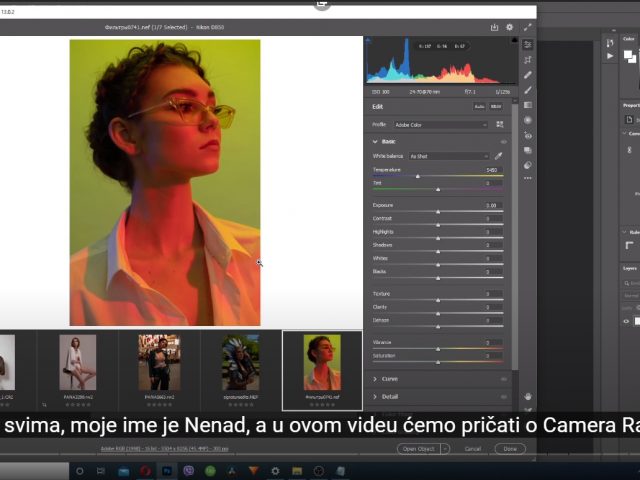
Task: Select the seated woman in white thumbnail
Action: [x=78, y=362]
